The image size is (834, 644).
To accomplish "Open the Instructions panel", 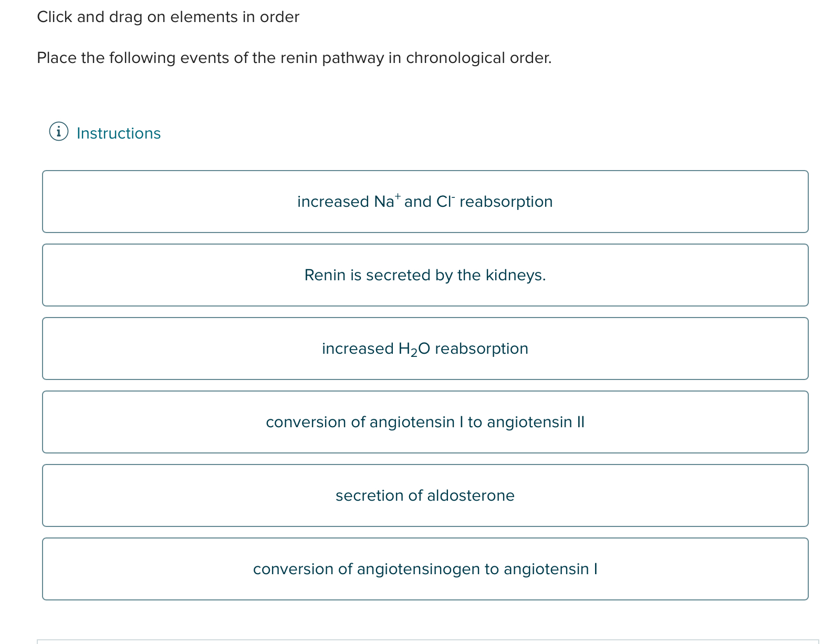I will [118, 133].
